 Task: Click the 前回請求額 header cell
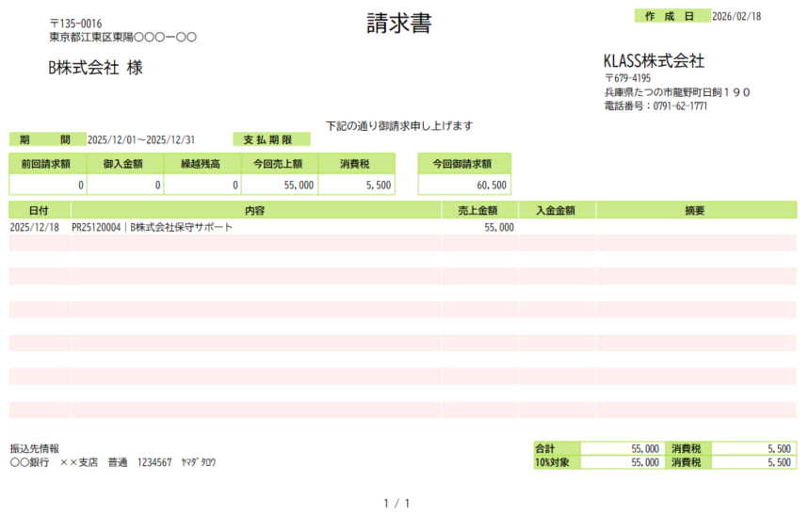[x=46, y=163]
